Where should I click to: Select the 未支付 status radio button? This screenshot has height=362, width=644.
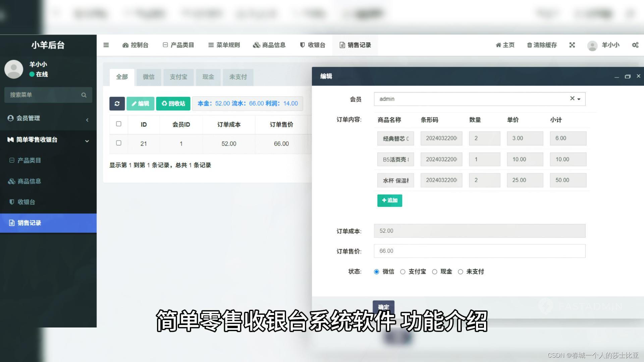pos(461,272)
